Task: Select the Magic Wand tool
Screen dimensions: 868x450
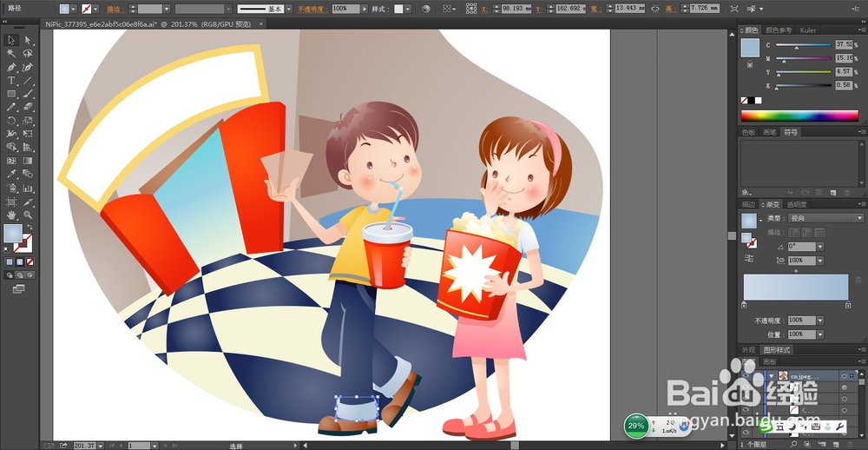Action: [x=11, y=54]
